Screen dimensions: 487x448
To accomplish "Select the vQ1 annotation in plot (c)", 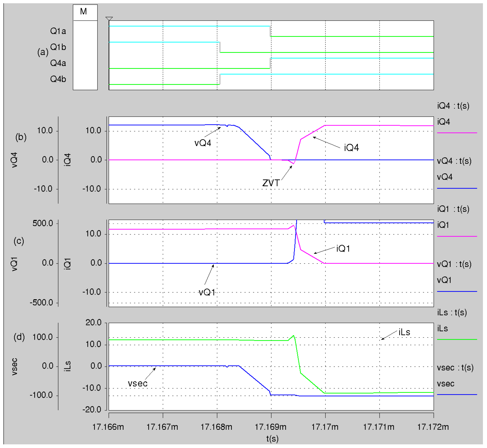I will [x=207, y=292].
